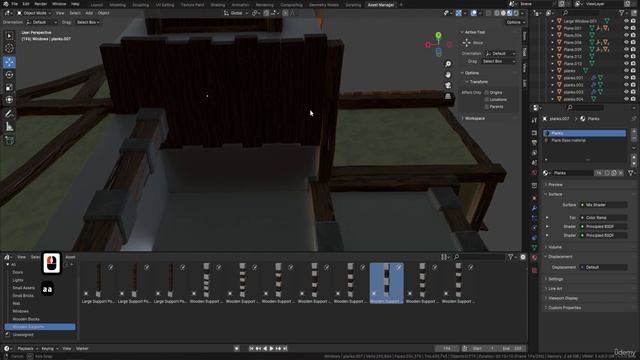Click green Y axis on navigation gizmo

pos(438,36)
